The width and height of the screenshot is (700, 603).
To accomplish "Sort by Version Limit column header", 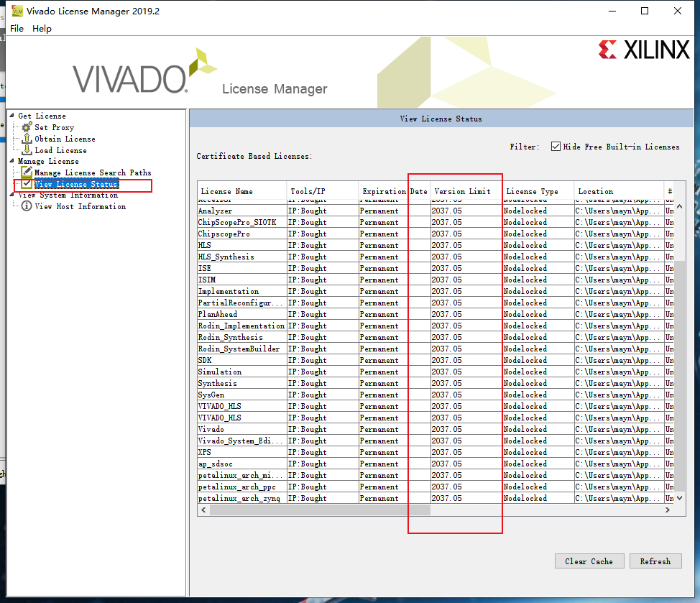I will pyautogui.click(x=466, y=191).
